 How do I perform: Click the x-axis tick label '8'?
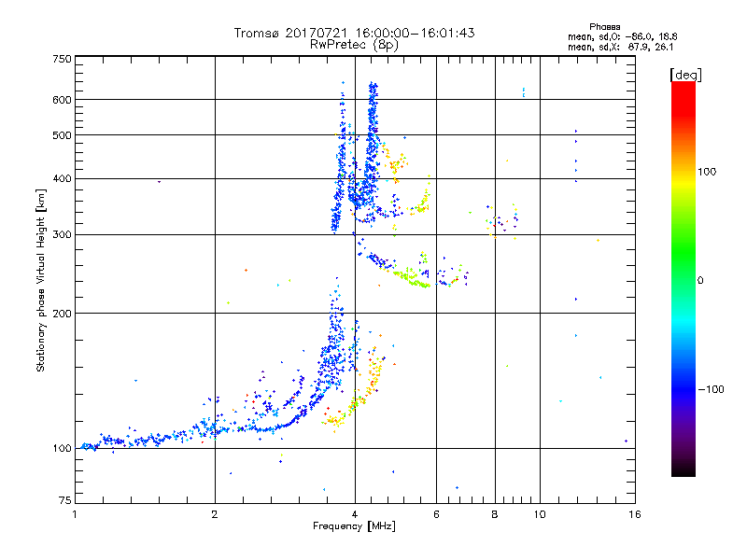click(495, 514)
